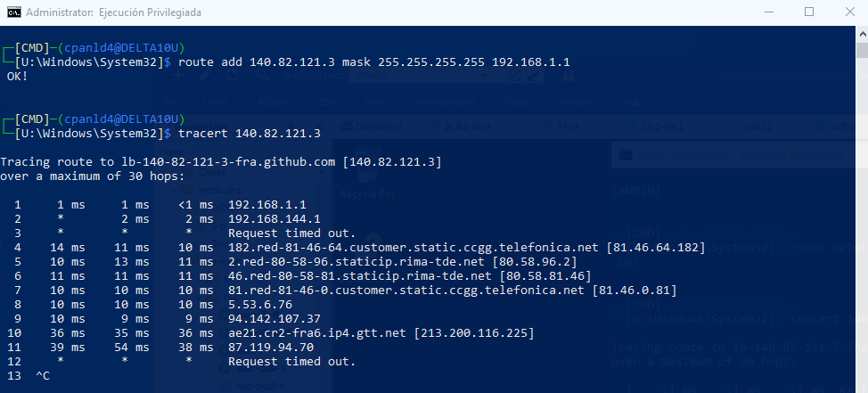
Task: Click the faint lock icon in background toolbar
Action: pos(568,75)
